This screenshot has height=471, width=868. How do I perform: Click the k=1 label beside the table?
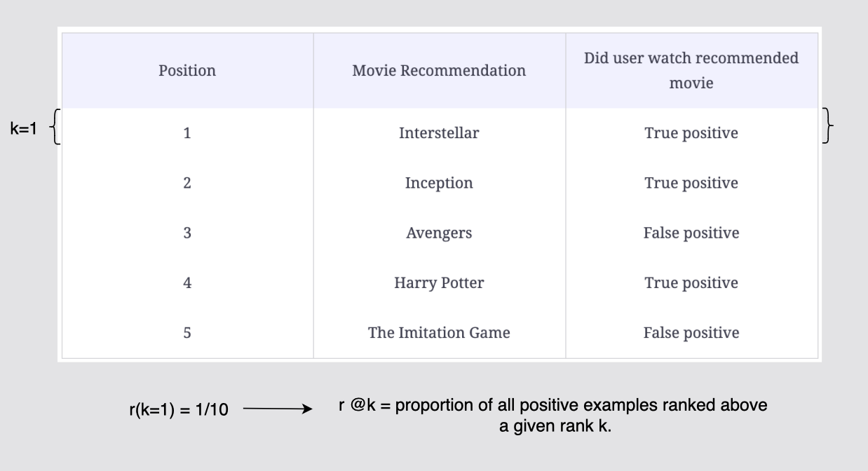point(23,130)
